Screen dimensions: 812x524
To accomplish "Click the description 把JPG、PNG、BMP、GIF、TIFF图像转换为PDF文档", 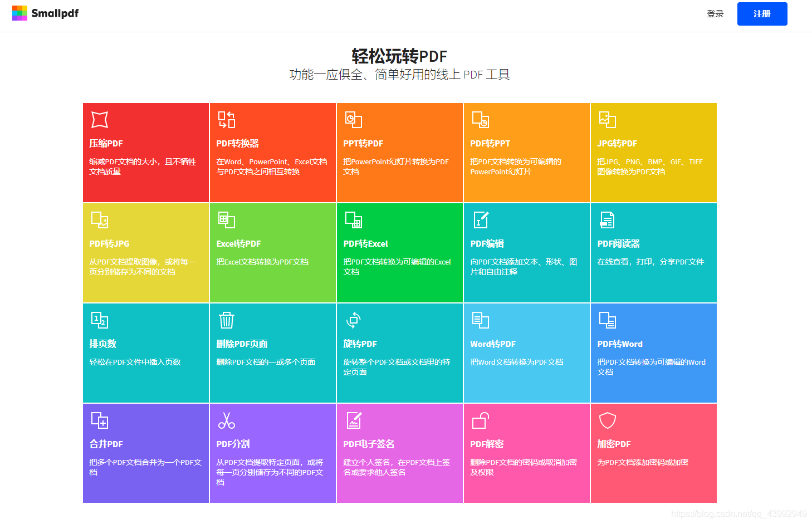I will coord(650,166).
